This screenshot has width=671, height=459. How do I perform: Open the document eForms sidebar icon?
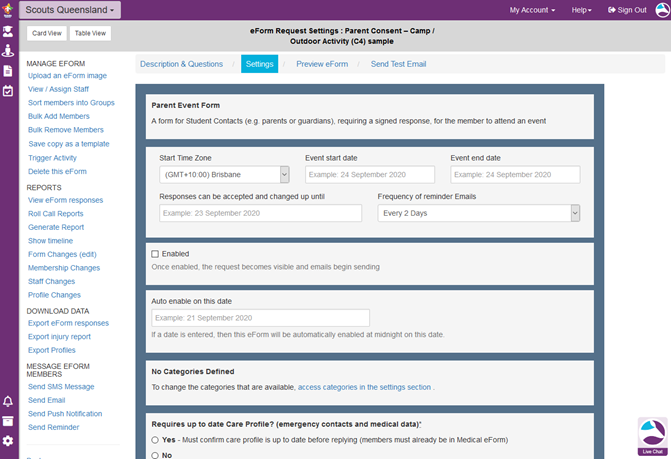[x=8, y=71]
